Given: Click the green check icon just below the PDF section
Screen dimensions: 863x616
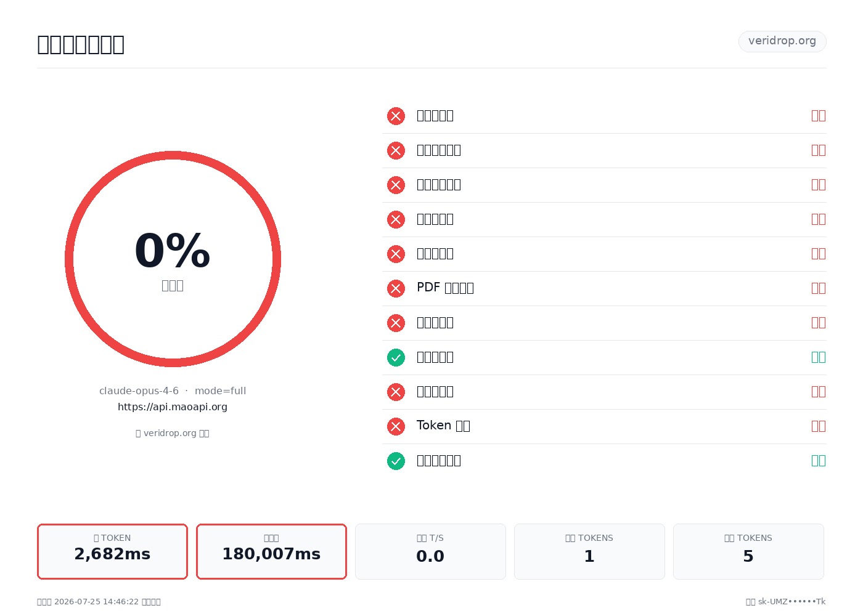Looking at the screenshot, I should coord(396,357).
